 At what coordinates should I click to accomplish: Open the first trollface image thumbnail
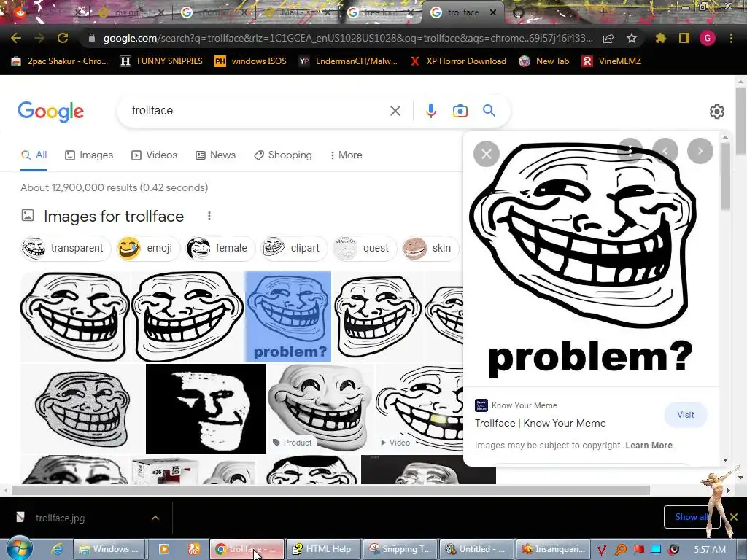pos(75,316)
